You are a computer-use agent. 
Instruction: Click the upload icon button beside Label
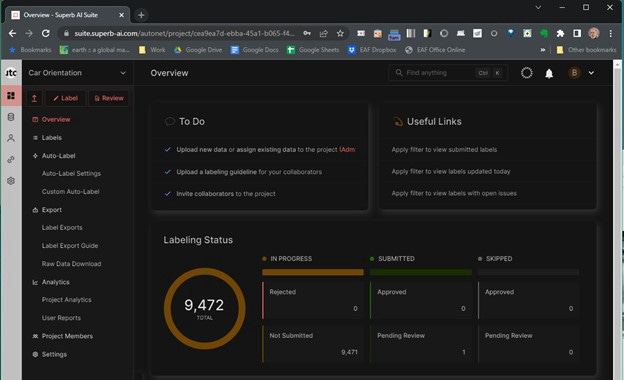click(34, 98)
